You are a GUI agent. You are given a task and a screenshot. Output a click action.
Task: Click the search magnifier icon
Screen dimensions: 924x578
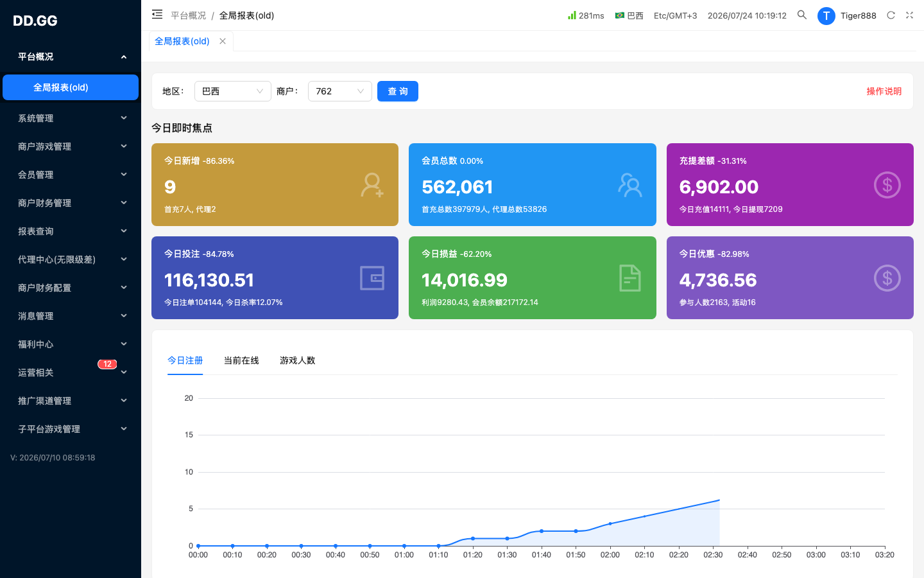[801, 15]
